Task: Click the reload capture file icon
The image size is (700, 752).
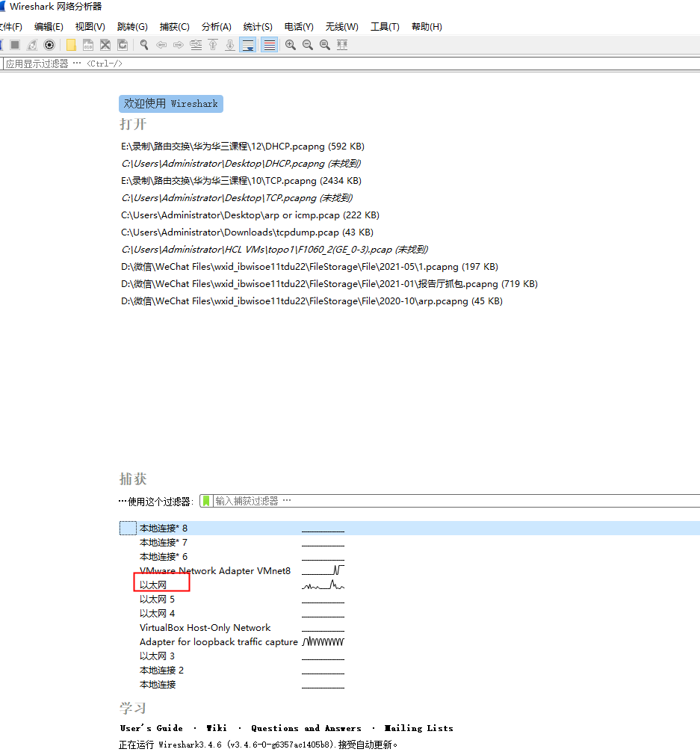Action: [x=123, y=45]
